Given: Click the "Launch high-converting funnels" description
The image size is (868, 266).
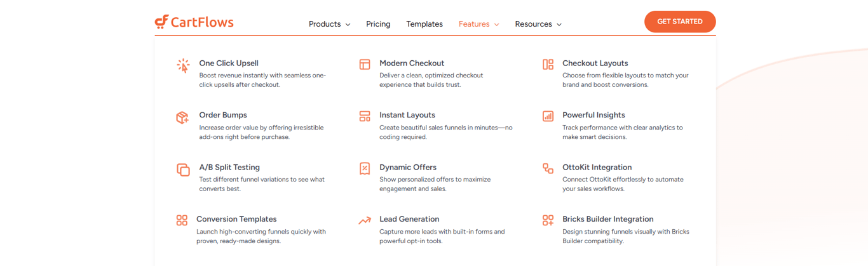Looking at the screenshot, I should pos(261,236).
